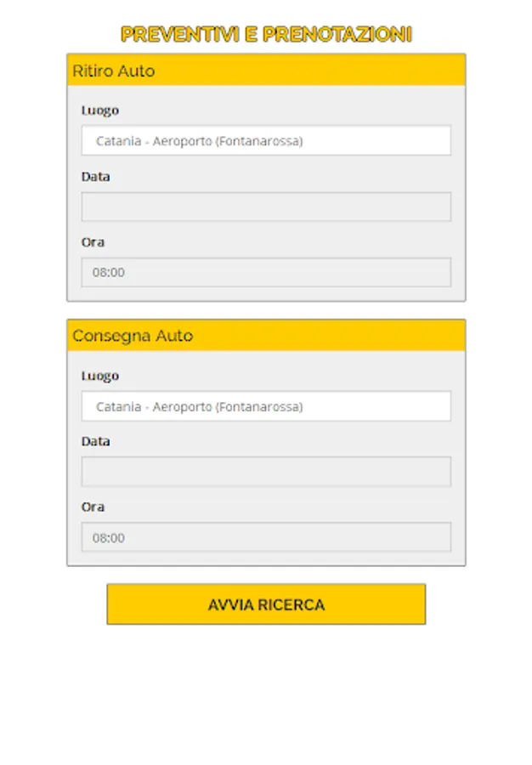Image resolution: width=532 pixels, height=765 pixels.
Task: Click the blank area below AVVIA RICERCA
Action: pos(265,697)
